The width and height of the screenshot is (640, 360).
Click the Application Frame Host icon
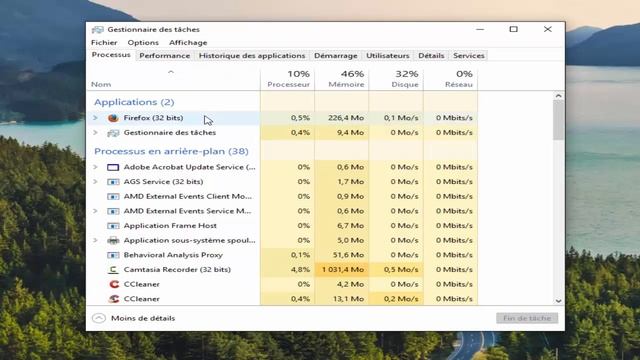[113, 226]
